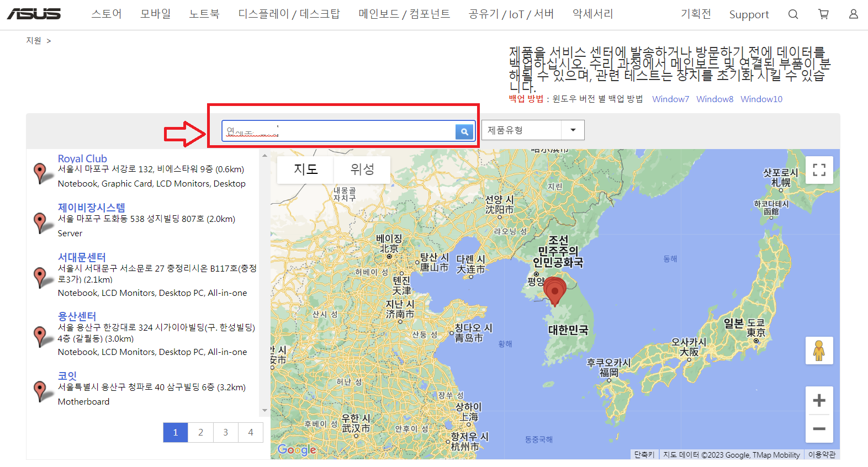Select results page 1

176,432
